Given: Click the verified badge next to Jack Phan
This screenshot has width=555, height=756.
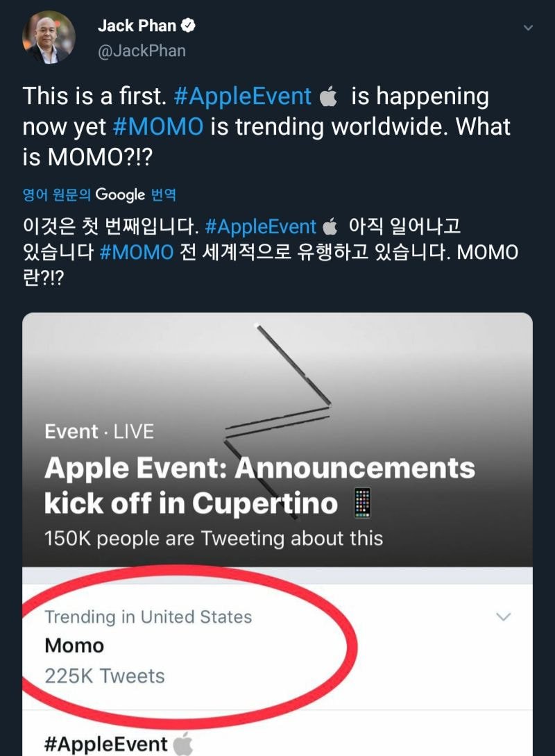Looking at the screenshot, I should tap(188, 26).
